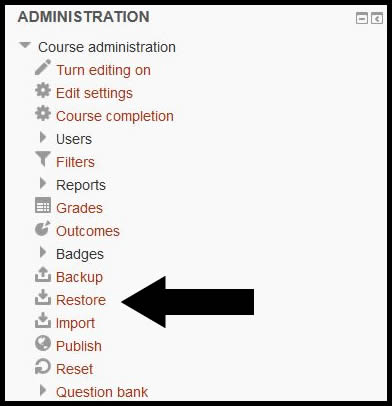Click the Restore download tray icon
The width and height of the screenshot is (392, 406).
(x=43, y=297)
